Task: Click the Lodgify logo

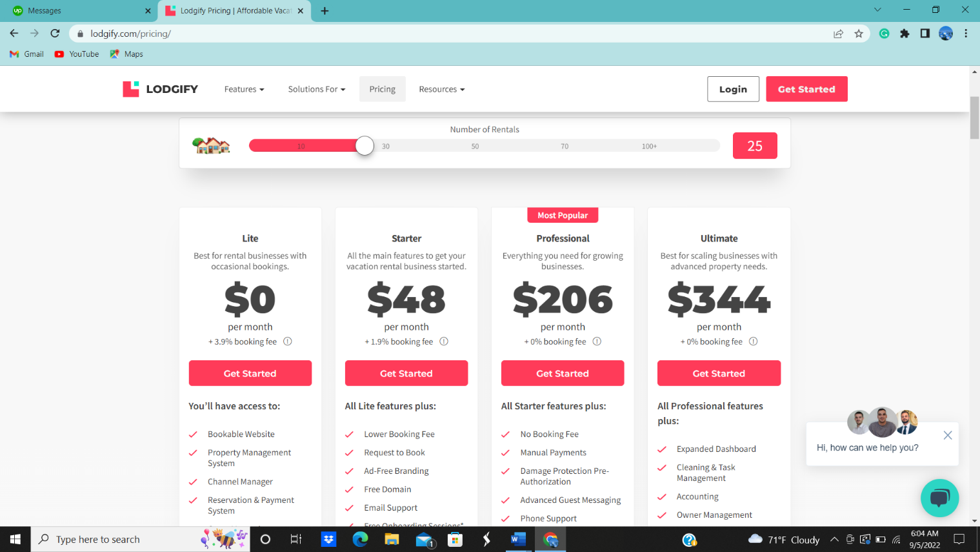Action: (x=160, y=89)
